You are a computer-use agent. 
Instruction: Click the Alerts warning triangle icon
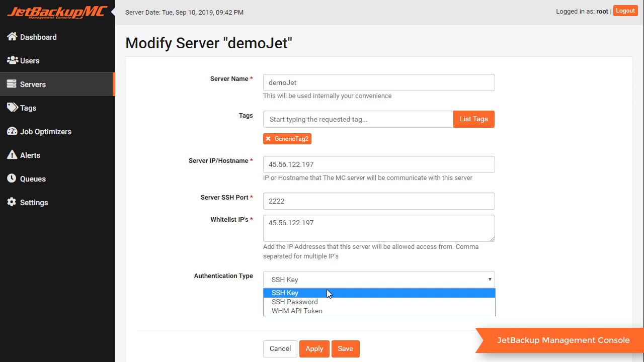click(x=12, y=155)
